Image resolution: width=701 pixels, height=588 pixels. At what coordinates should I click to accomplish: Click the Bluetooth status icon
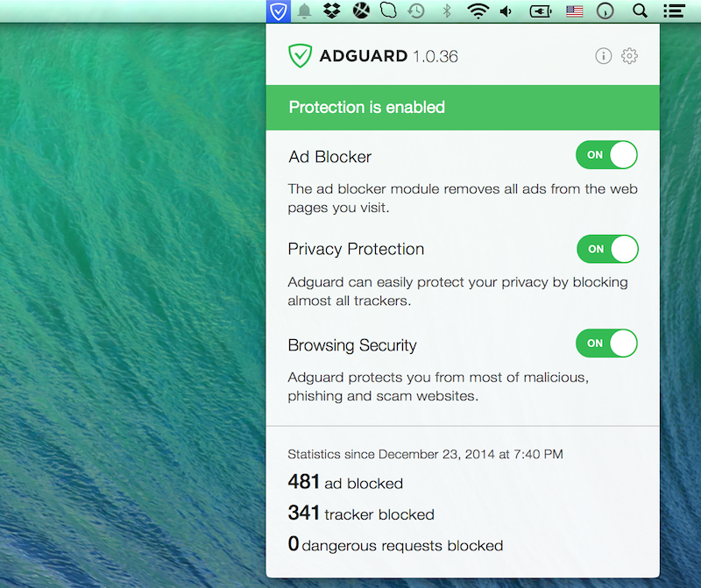click(x=446, y=11)
